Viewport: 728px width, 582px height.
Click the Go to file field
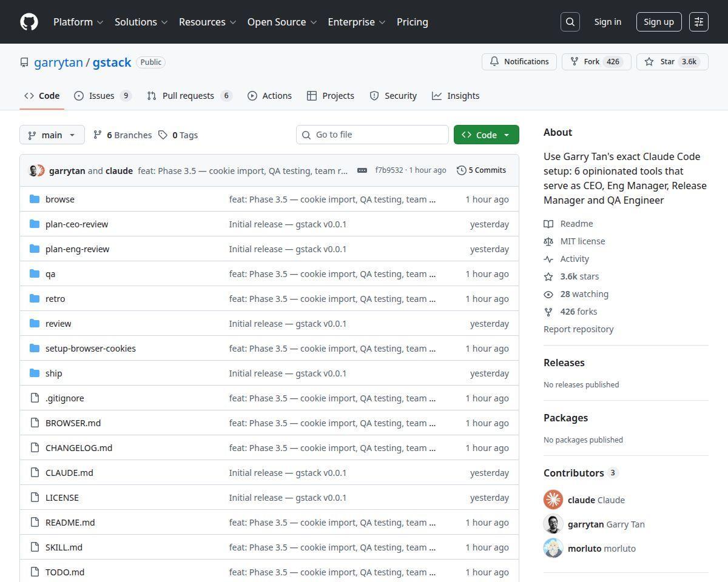click(x=372, y=135)
